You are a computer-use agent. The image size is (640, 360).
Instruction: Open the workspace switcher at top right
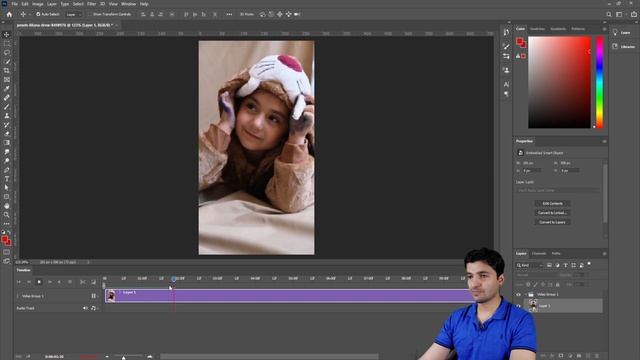tap(619, 14)
